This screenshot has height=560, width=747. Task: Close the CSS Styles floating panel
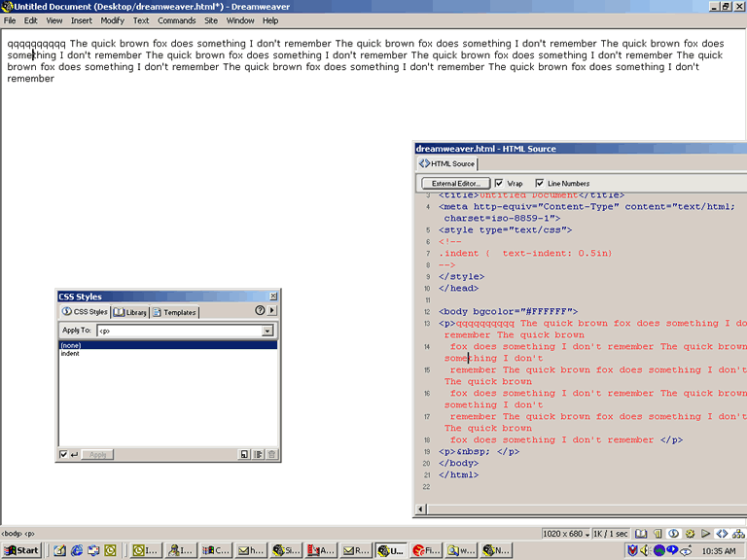[273, 297]
